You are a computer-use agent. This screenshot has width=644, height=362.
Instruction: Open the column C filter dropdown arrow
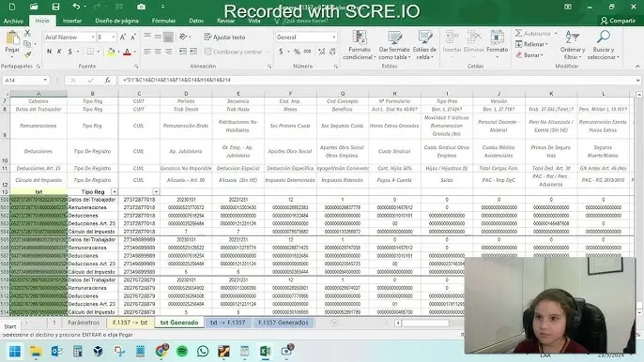click(x=156, y=191)
